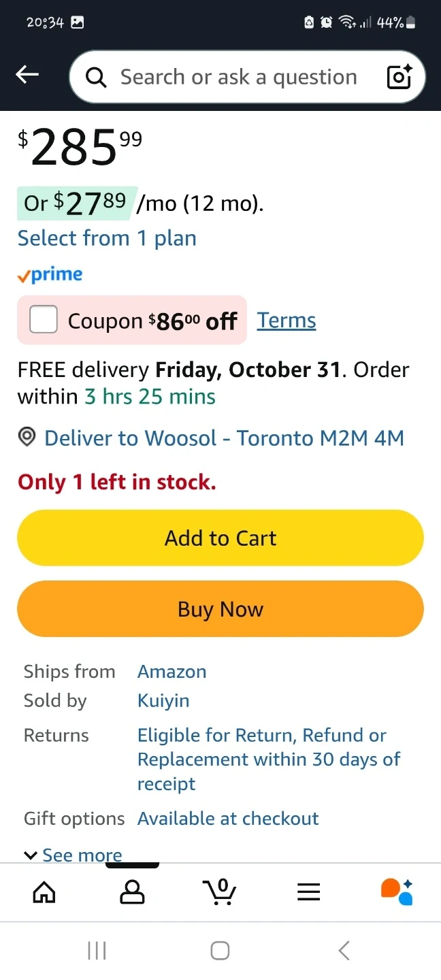The width and height of the screenshot is (441, 980).
Task: Open camera lens search icon
Action: [x=399, y=77]
